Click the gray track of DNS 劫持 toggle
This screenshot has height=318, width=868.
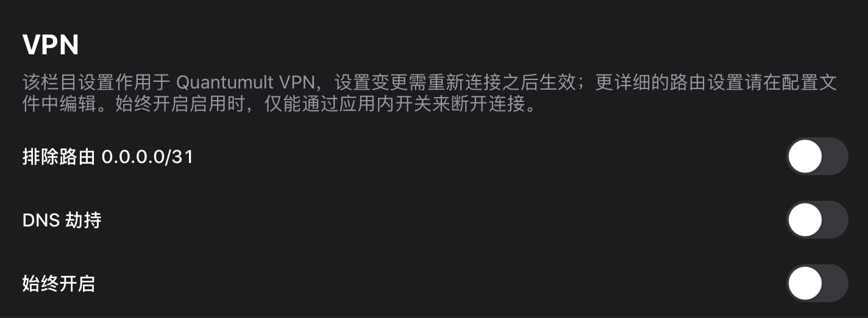tap(835, 220)
